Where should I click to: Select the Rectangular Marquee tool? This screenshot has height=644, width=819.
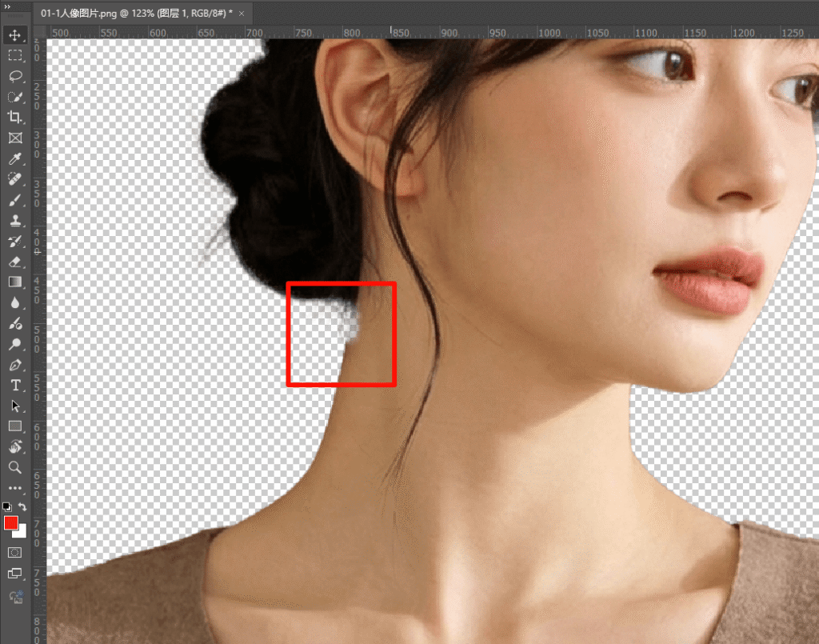15,56
